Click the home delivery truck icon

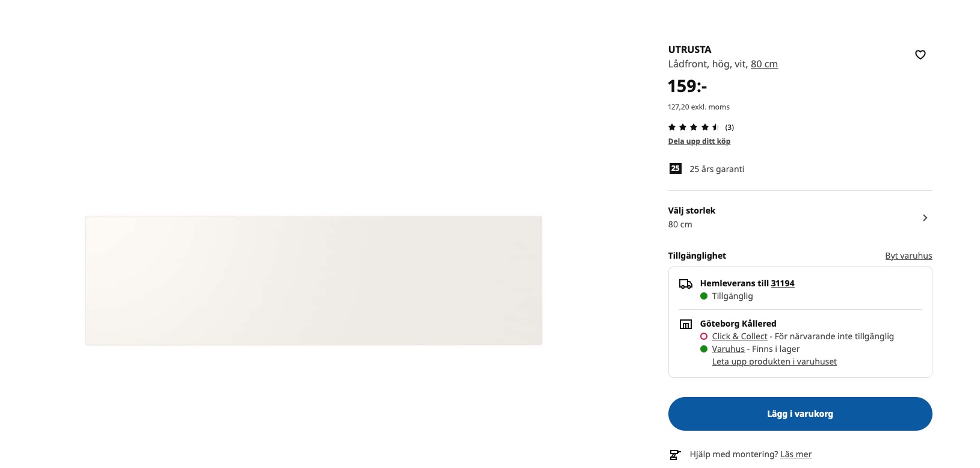685,284
